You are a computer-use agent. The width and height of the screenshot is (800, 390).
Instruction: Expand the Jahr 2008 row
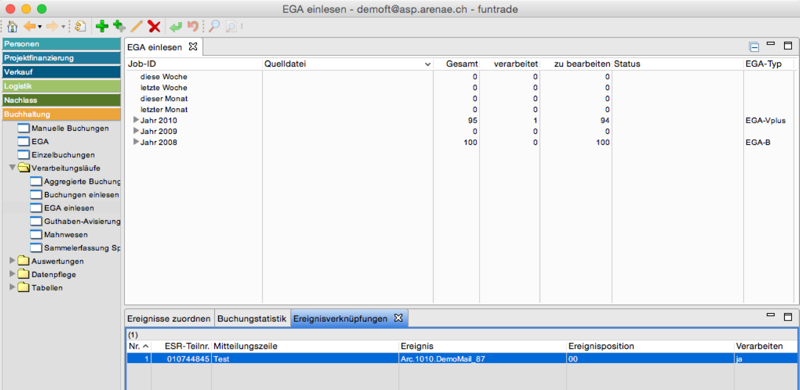[x=136, y=142]
